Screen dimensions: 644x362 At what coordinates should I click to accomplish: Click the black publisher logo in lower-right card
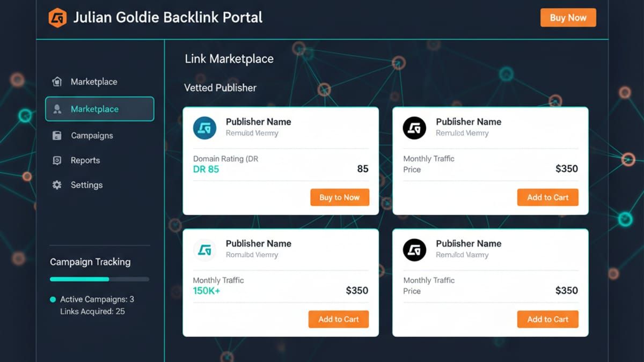tap(414, 250)
